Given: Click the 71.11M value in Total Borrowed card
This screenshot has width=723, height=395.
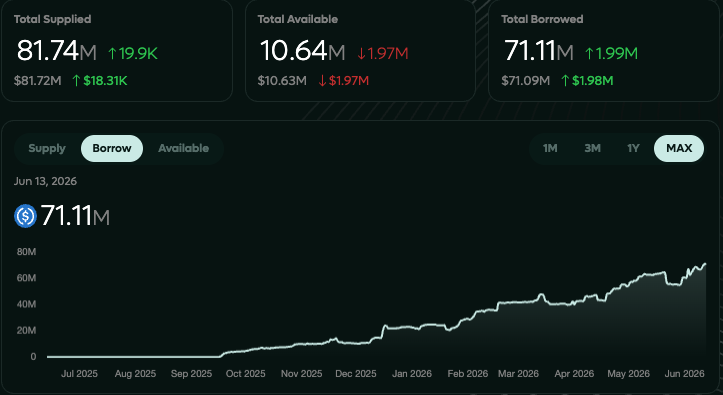Looking at the screenshot, I should click(539, 51).
